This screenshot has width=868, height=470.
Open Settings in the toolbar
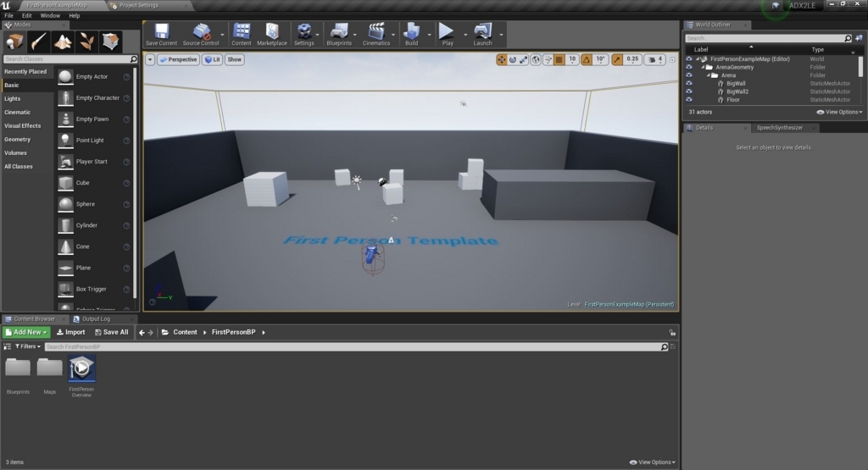303,34
